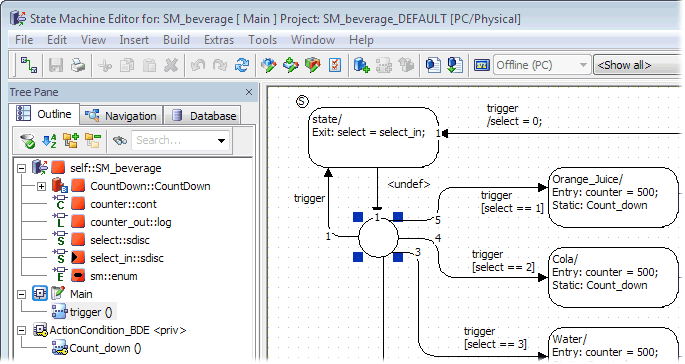Viewport: 685px width, 364px height.
Task: Click the '[select == 2]' transition label
Action: (503, 267)
